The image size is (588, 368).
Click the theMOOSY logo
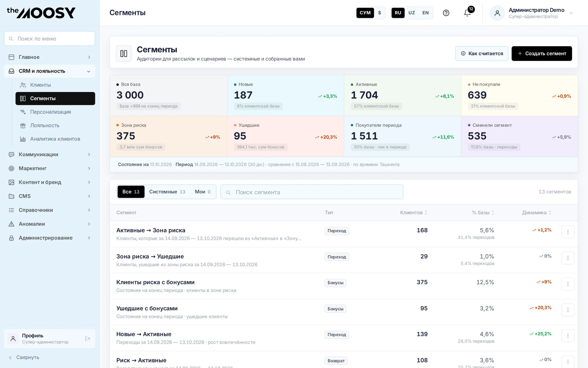click(x=41, y=13)
